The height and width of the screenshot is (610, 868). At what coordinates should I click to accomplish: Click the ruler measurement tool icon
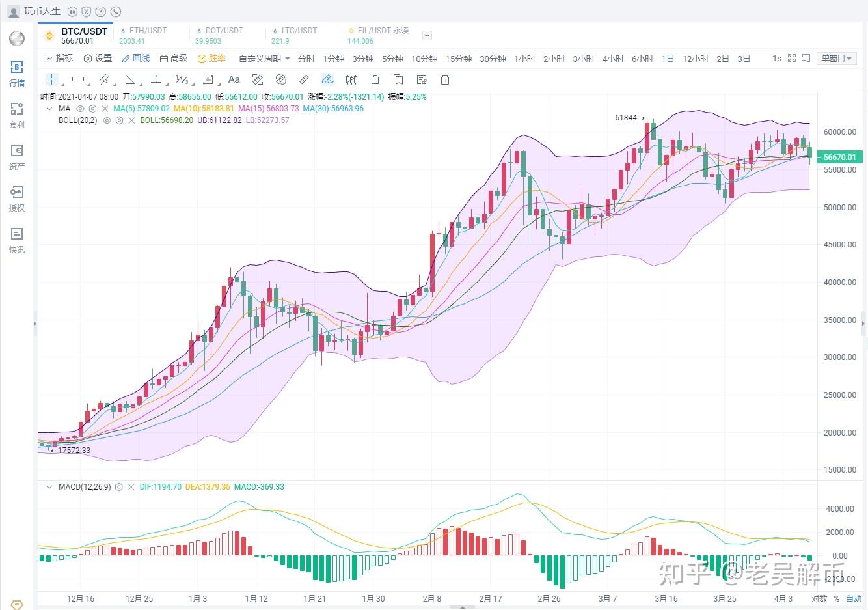click(304, 79)
